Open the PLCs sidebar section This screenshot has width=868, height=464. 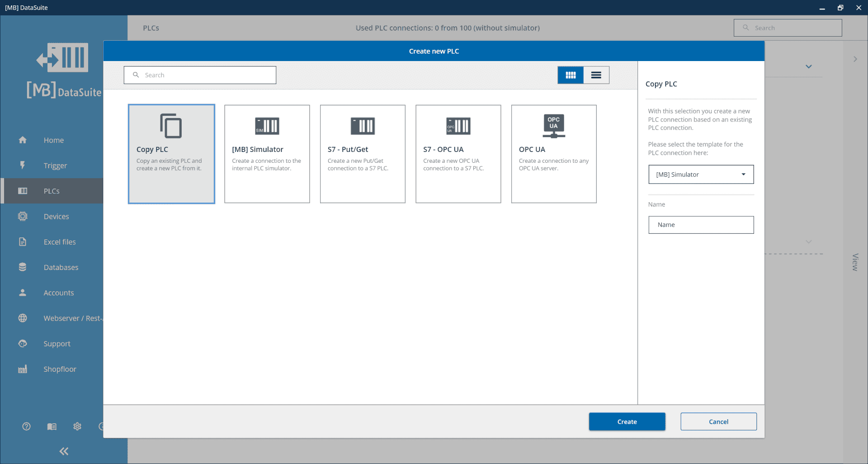(x=52, y=191)
